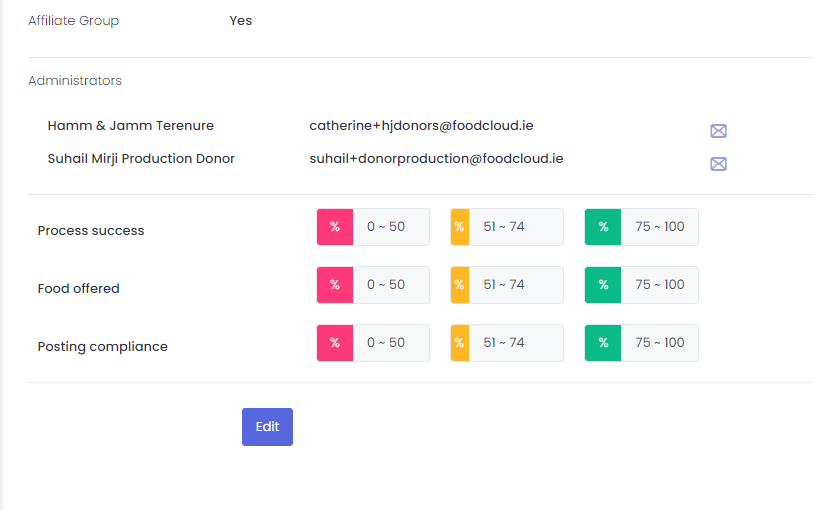The image size is (838, 510).
Task: Click the yellow percent badge for Posting compliance
Action: pyautogui.click(x=460, y=343)
